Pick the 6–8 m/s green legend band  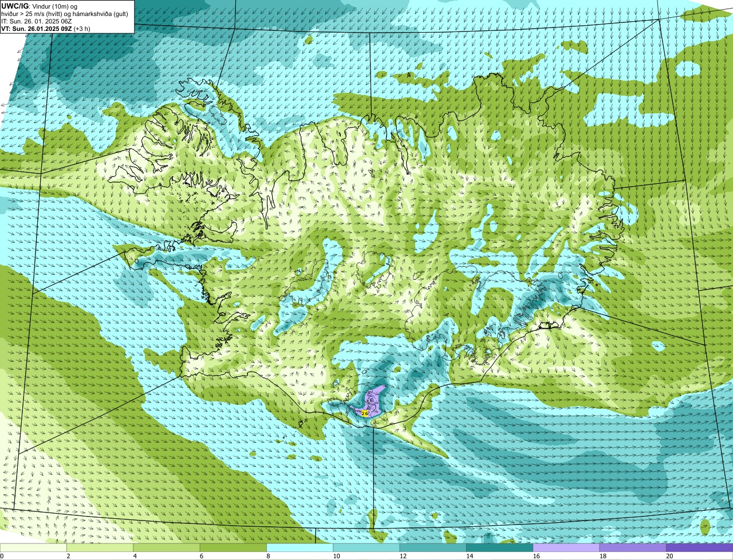[233, 547]
